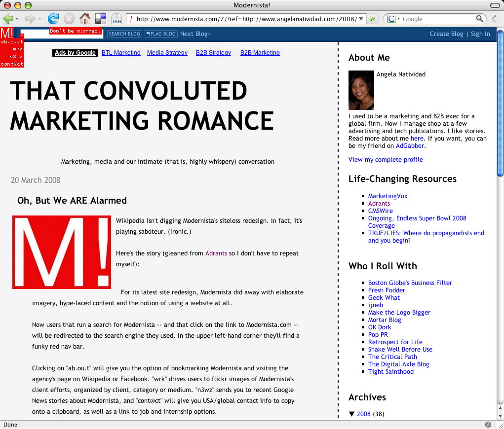Screen dimensions: 504x429
Task: Open the TRÜF/LIES propagandists link
Action: click(x=426, y=237)
